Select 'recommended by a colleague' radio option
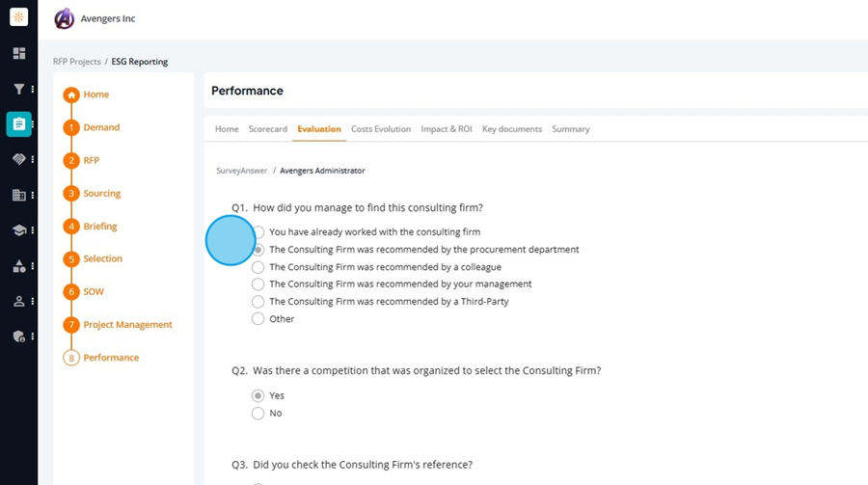The width and height of the screenshot is (868, 485). click(258, 267)
